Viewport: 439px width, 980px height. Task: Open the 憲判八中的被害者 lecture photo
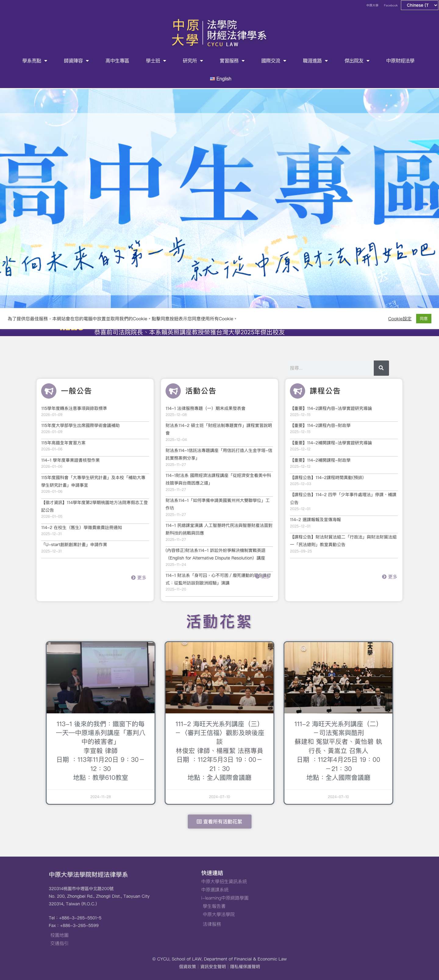click(x=101, y=677)
